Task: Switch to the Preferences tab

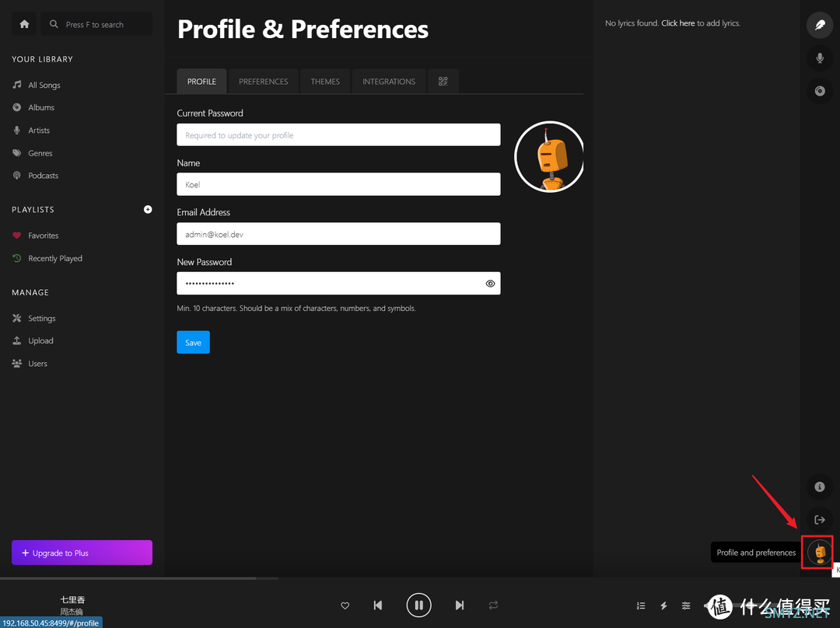Action: pyautogui.click(x=264, y=82)
